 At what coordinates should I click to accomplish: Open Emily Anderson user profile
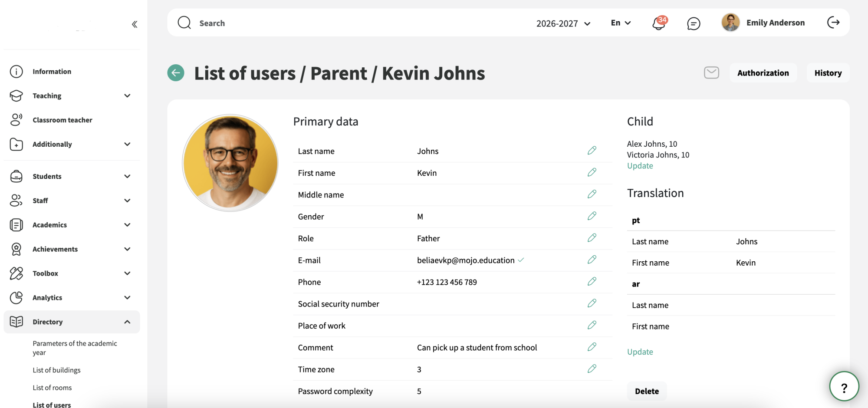point(763,23)
